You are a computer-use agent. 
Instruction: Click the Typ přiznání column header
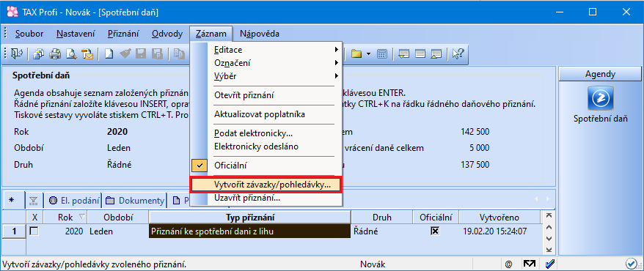click(x=249, y=218)
